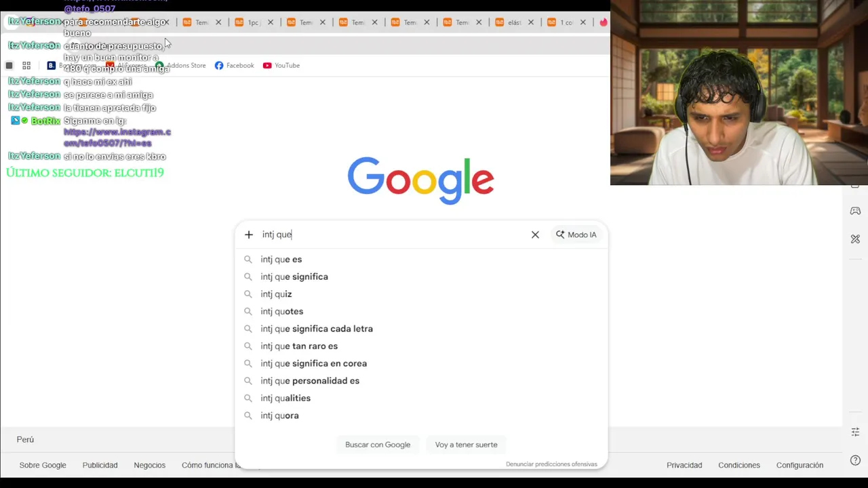Open 'Denunciar predicciones ofensivas' link
This screenshot has width=868, height=488.
551,464
